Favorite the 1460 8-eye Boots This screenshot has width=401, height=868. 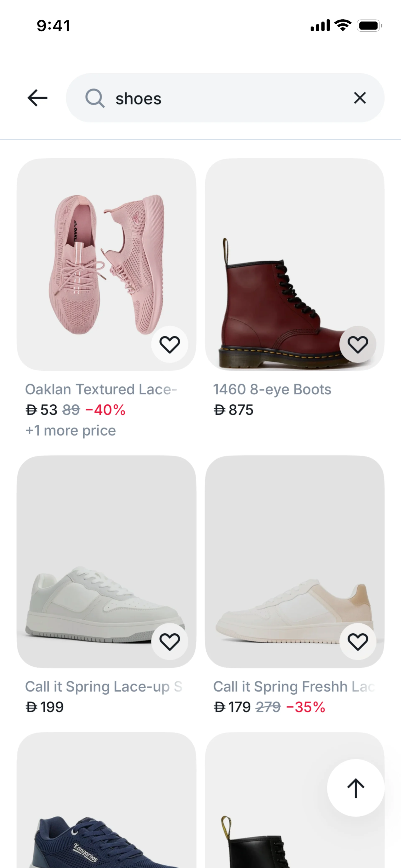(x=358, y=344)
